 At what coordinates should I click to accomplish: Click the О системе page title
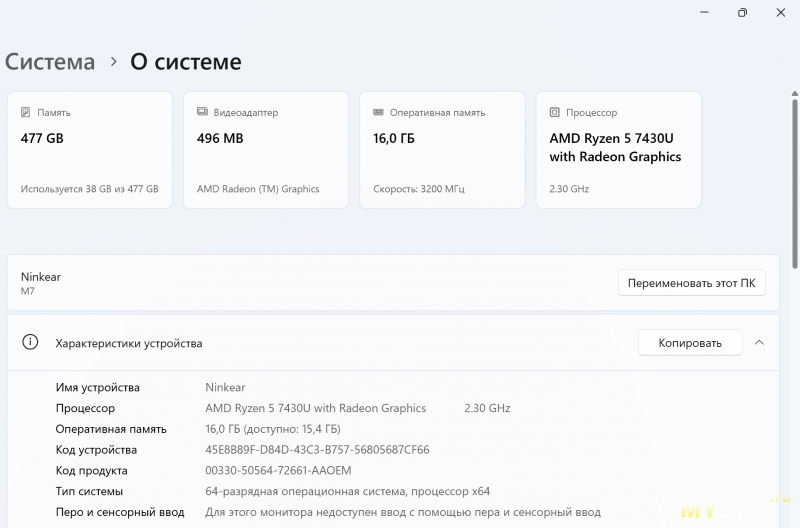(186, 62)
